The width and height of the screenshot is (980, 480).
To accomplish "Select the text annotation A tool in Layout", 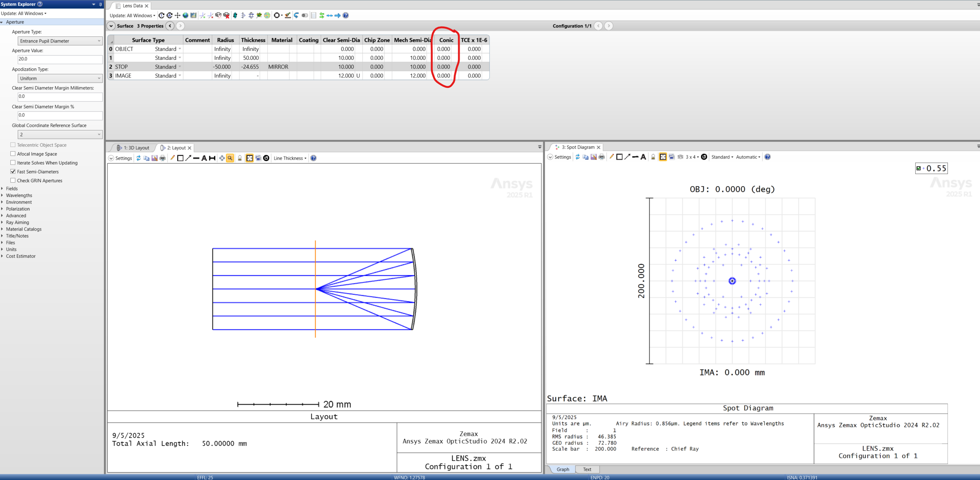I will pyautogui.click(x=204, y=158).
